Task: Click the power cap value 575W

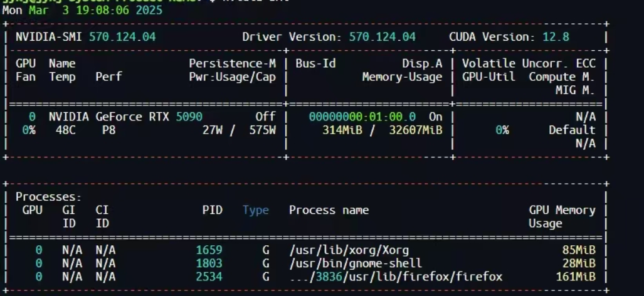Action: pyautogui.click(x=263, y=130)
